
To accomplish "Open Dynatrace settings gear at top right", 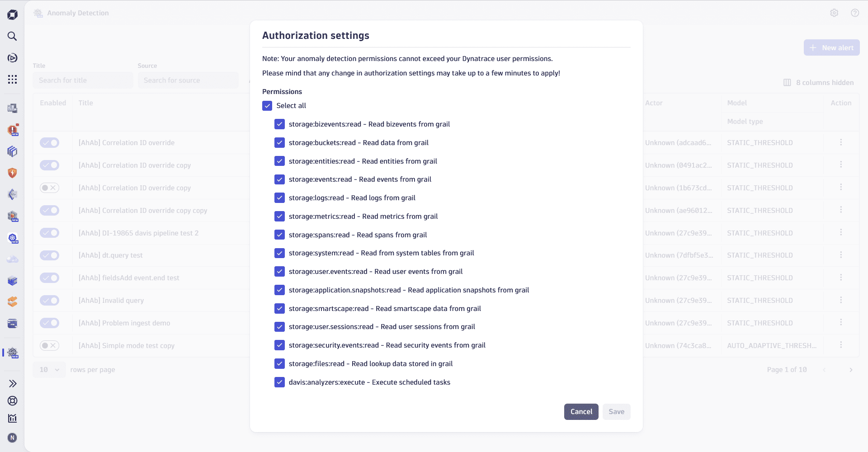I will (835, 13).
